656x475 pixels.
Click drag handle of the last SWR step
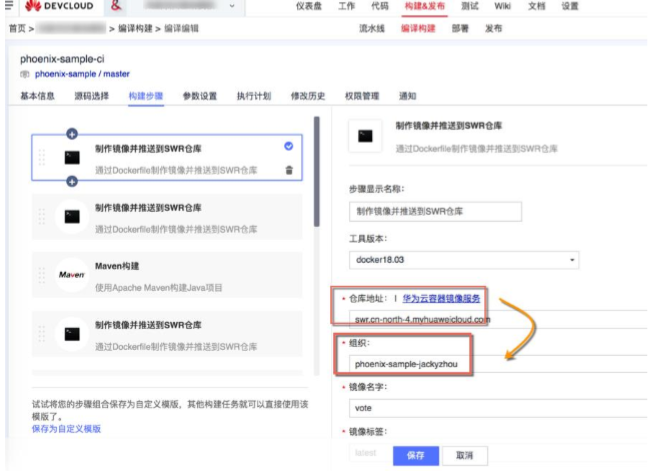coord(41,334)
